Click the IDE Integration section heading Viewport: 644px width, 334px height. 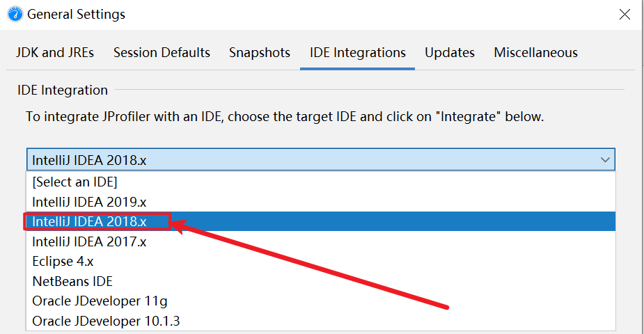click(x=63, y=90)
